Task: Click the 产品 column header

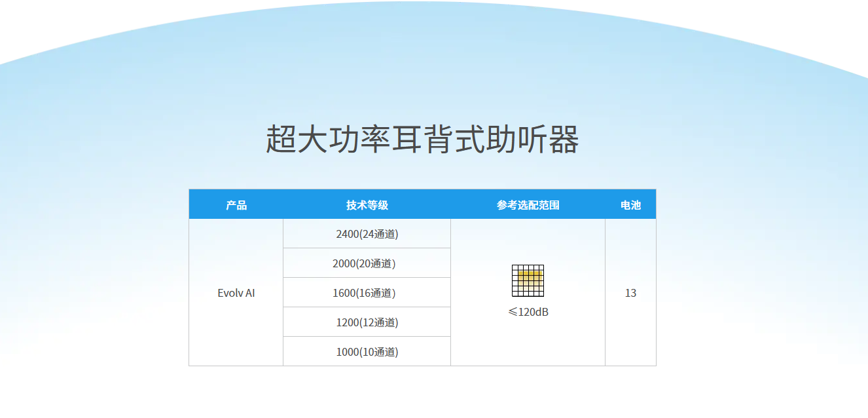Action: pos(236,205)
